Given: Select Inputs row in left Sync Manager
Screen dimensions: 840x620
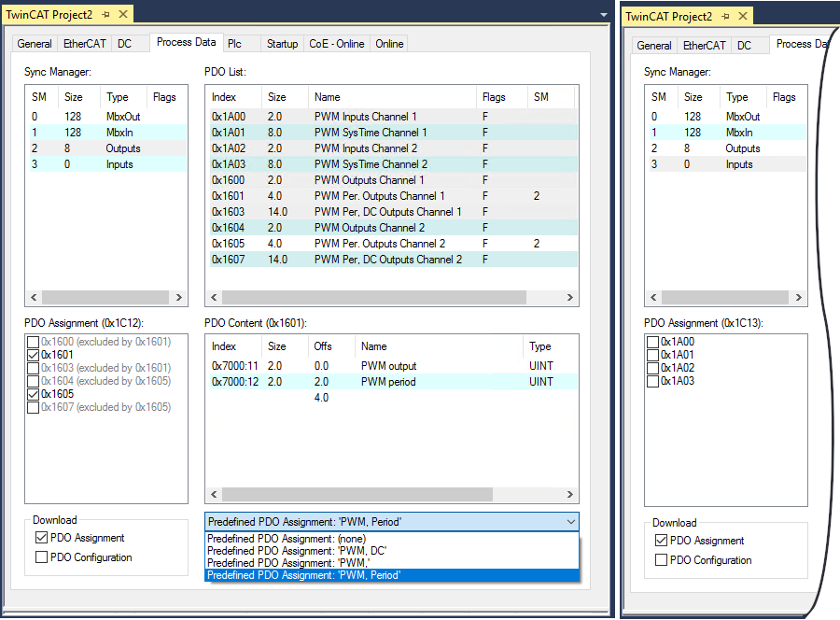Looking at the screenshot, I should click(x=106, y=164).
